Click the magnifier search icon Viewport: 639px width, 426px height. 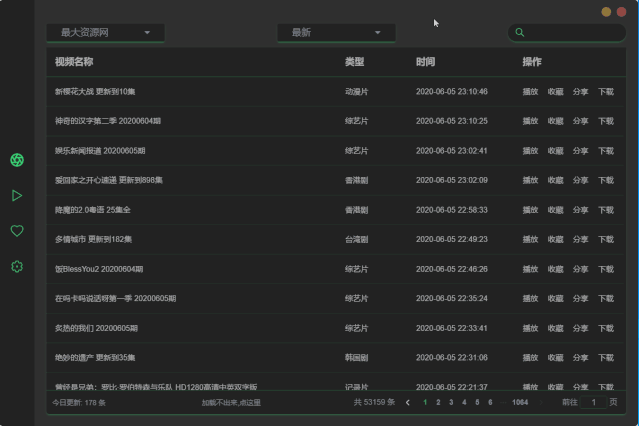[x=520, y=32]
